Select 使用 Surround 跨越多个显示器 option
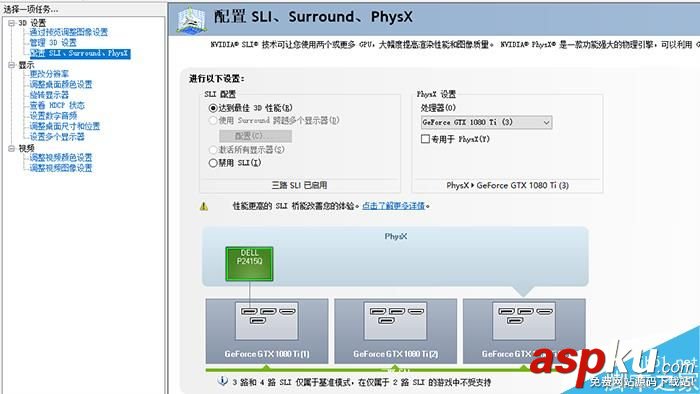 click(213, 120)
